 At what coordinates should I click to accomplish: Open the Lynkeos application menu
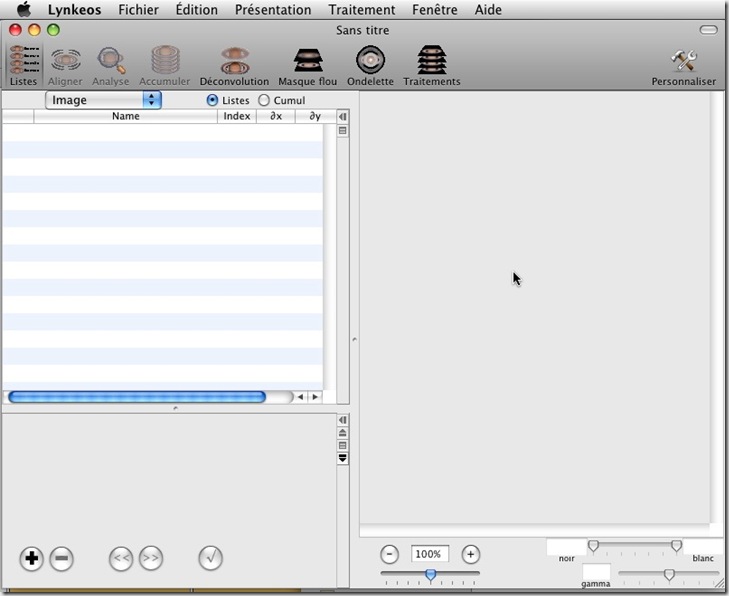pos(74,9)
